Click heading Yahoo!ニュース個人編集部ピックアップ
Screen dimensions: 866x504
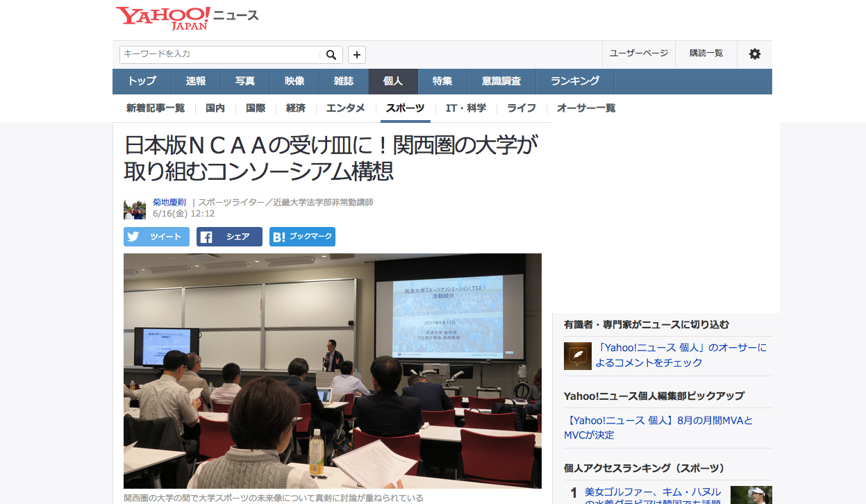pos(654,396)
